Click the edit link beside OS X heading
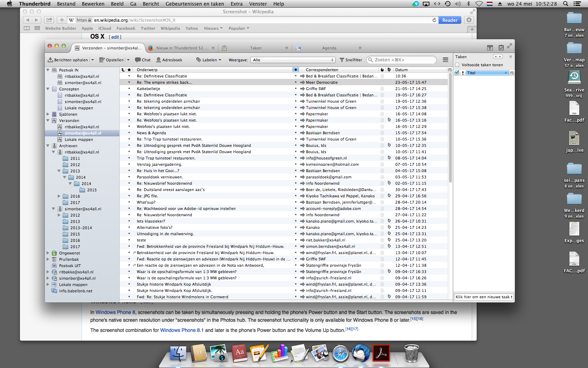 tap(115, 37)
